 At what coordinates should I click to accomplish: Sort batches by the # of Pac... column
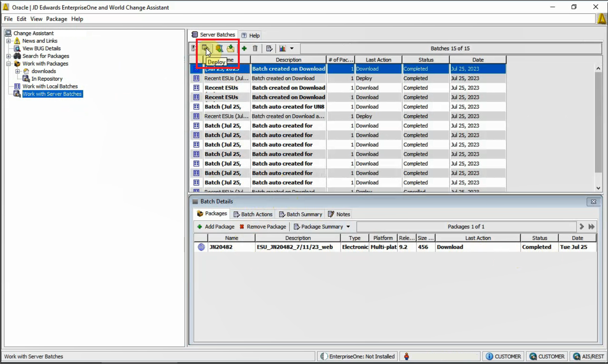point(341,60)
